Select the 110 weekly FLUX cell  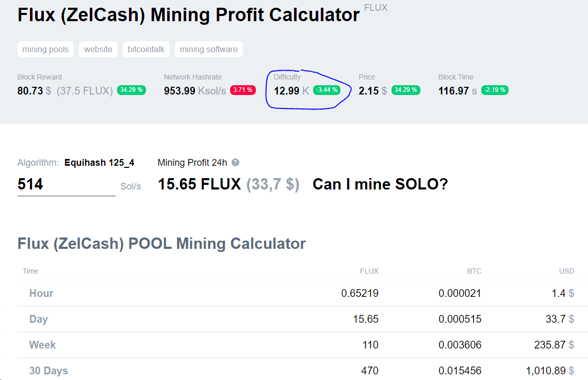point(370,345)
